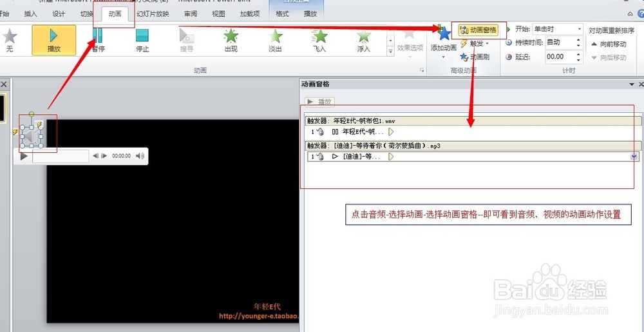Switch to the 设计 Design tab
This screenshot has width=644, height=332.
point(59,14)
